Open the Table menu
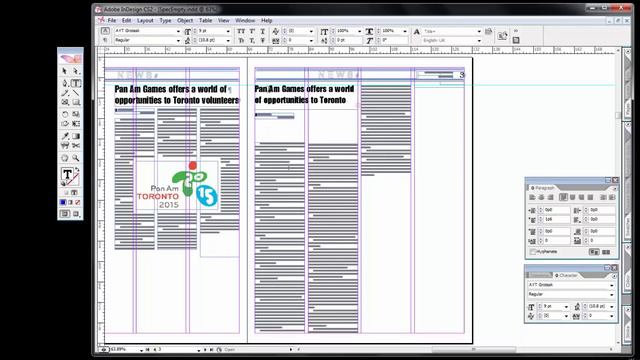 (x=205, y=20)
